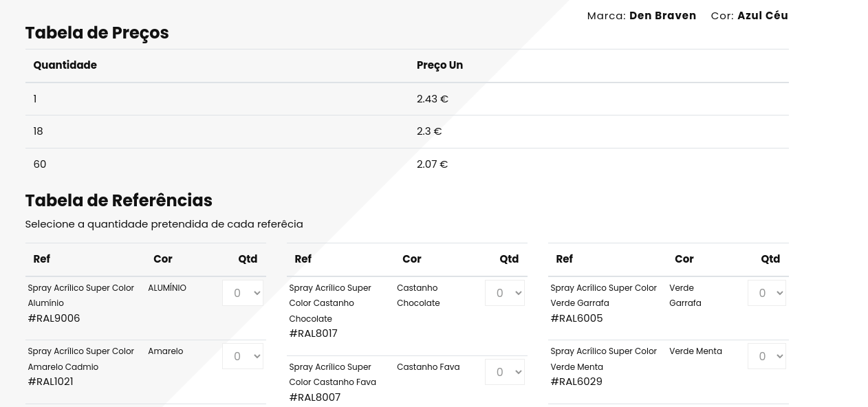This screenshot has width=868, height=407.
Task: Expand quantity selector for Castanho Fava
Action: point(505,372)
